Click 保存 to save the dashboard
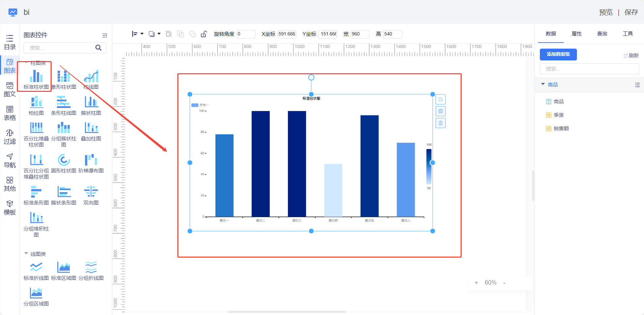 pyautogui.click(x=631, y=12)
